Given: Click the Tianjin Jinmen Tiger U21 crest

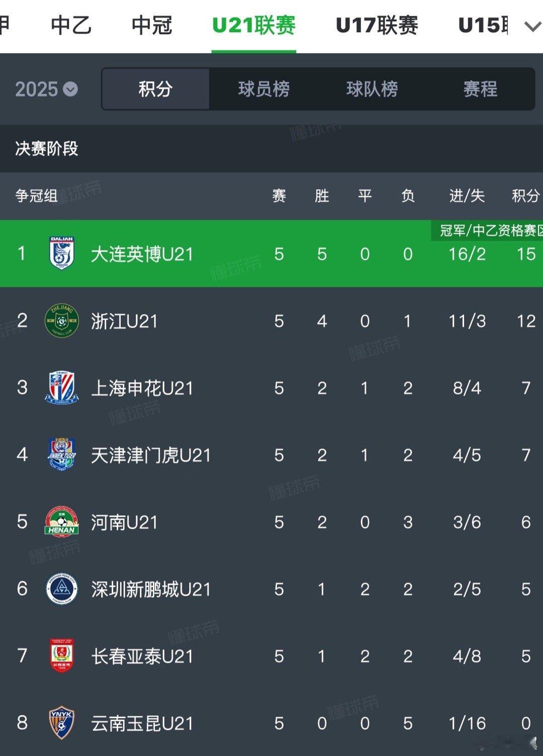Looking at the screenshot, I should pos(62,455).
